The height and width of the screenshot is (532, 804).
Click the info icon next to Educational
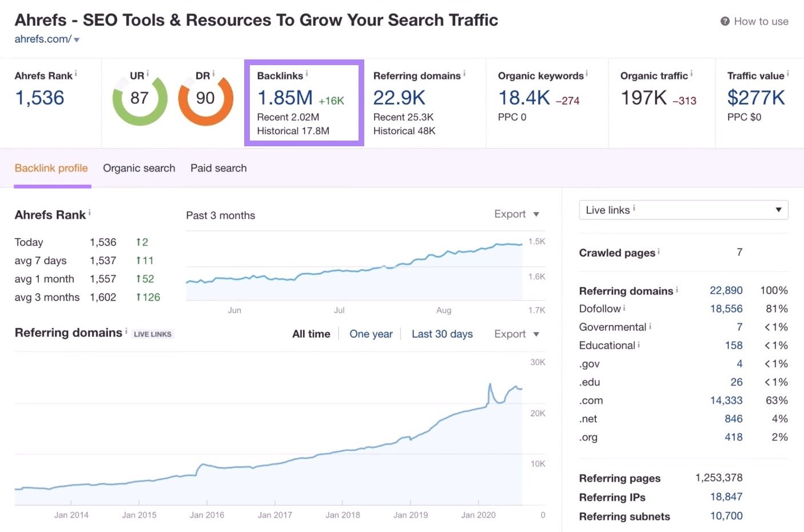coord(639,344)
